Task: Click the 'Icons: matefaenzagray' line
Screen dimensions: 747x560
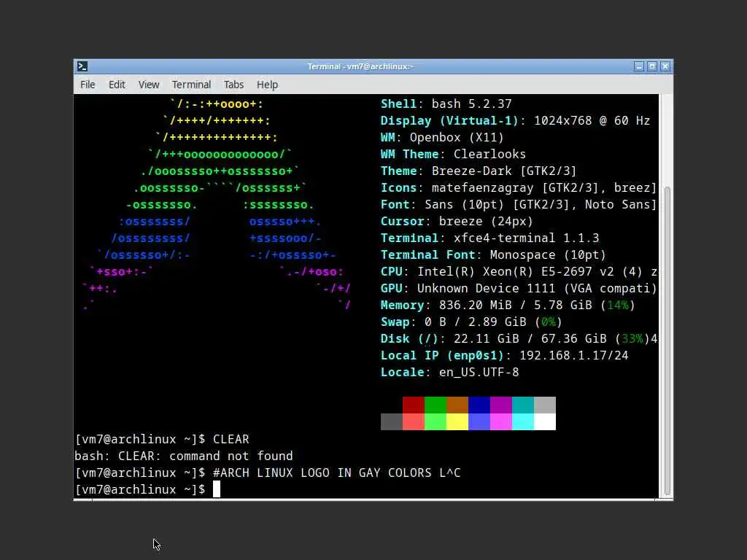Action: tap(519, 187)
